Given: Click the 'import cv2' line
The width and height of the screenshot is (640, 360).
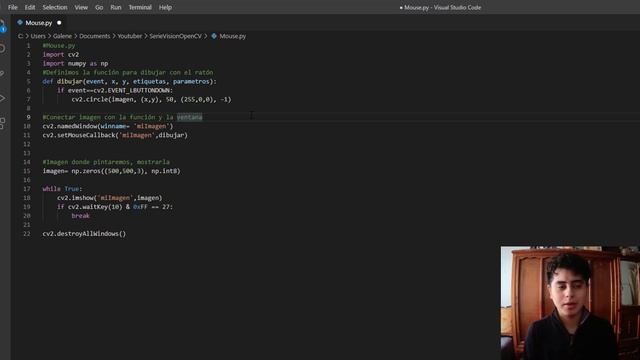Looking at the screenshot, I should [x=61, y=54].
